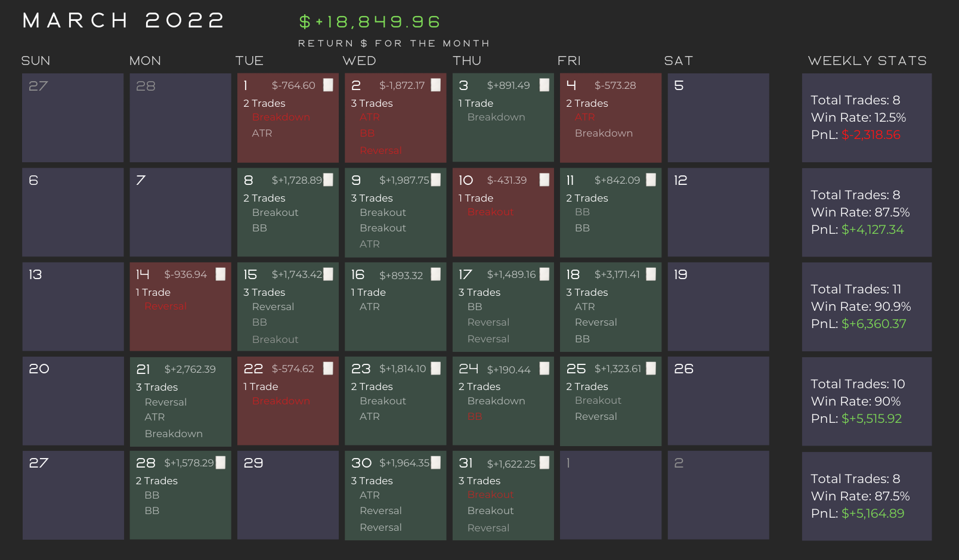The width and height of the screenshot is (959, 560).
Task: Open the red Breakout trade on March 31
Action: tap(490, 495)
